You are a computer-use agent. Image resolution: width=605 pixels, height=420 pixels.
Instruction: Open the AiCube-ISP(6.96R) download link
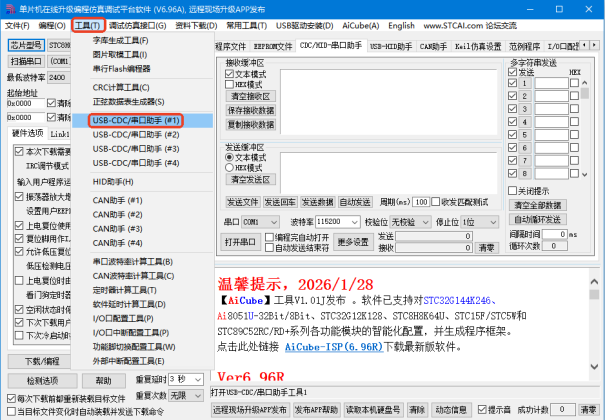click(x=334, y=347)
